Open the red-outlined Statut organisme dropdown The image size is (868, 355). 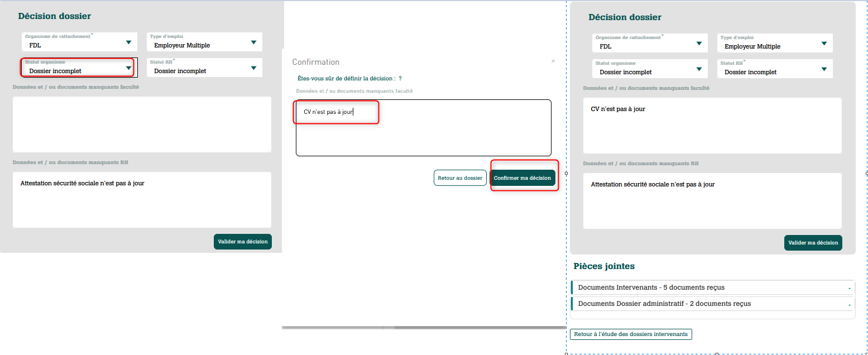click(x=78, y=68)
